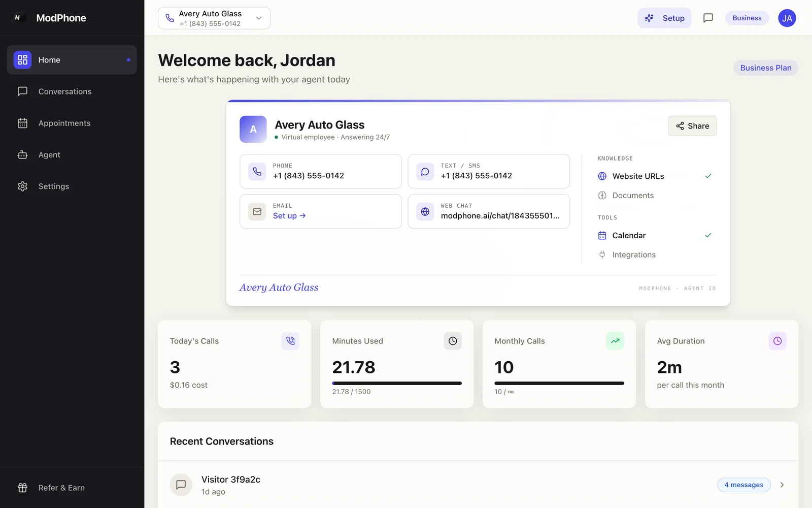The image size is (812, 508).
Task: Open Refer & Earn at sidebar bottom
Action: (x=72, y=488)
